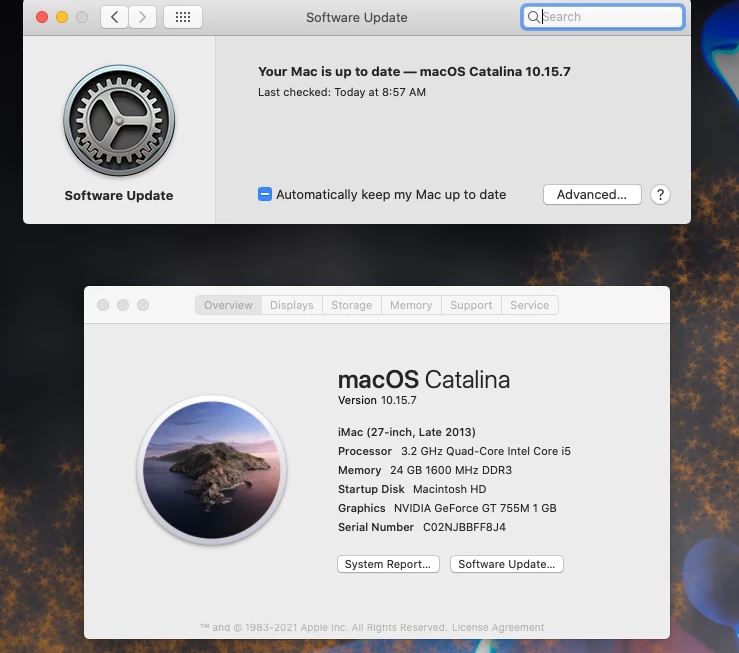Minimize Software Update window with yellow button
This screenshot has height=653, width=739.
pos(62,17)
